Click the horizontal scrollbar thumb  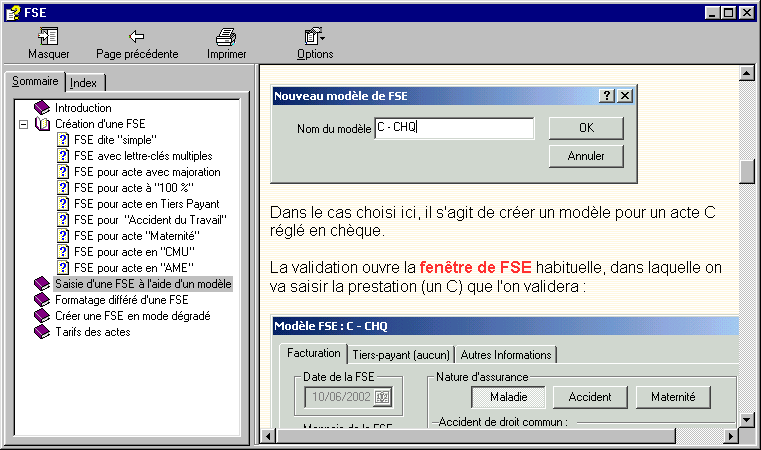(x=476, y=436)
